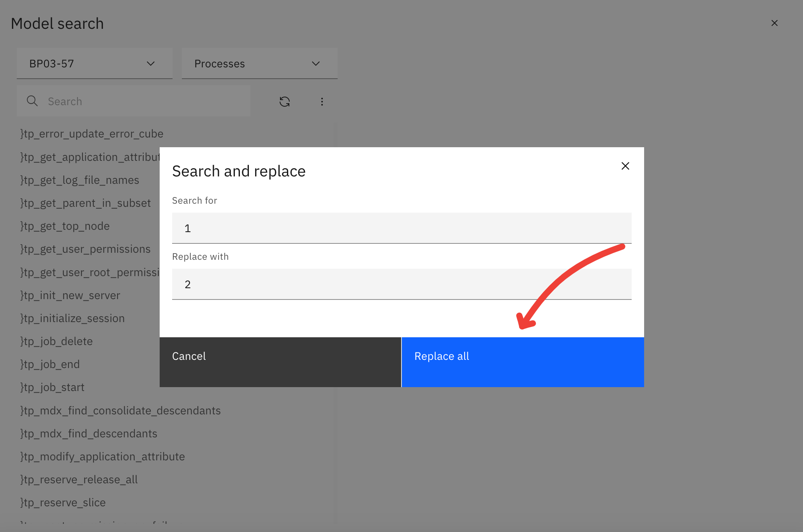Select }tp_job_start process

[x=52, y=388]
